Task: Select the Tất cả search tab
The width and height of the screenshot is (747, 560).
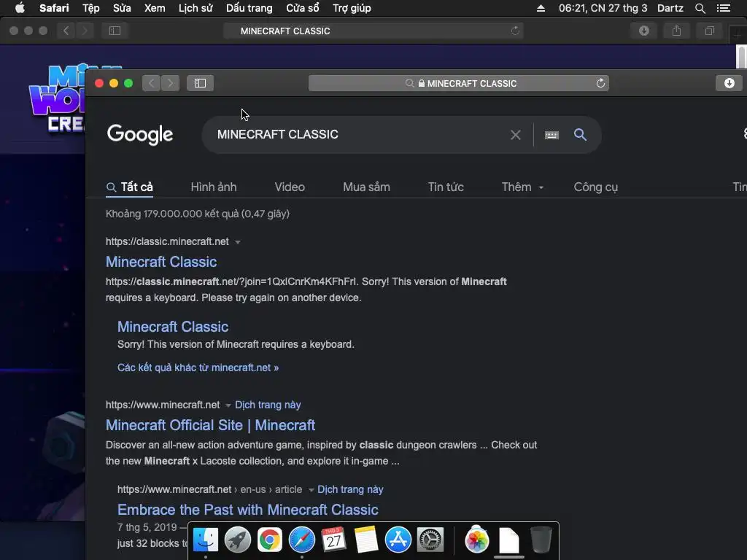Action: click(x=130, y=187)
